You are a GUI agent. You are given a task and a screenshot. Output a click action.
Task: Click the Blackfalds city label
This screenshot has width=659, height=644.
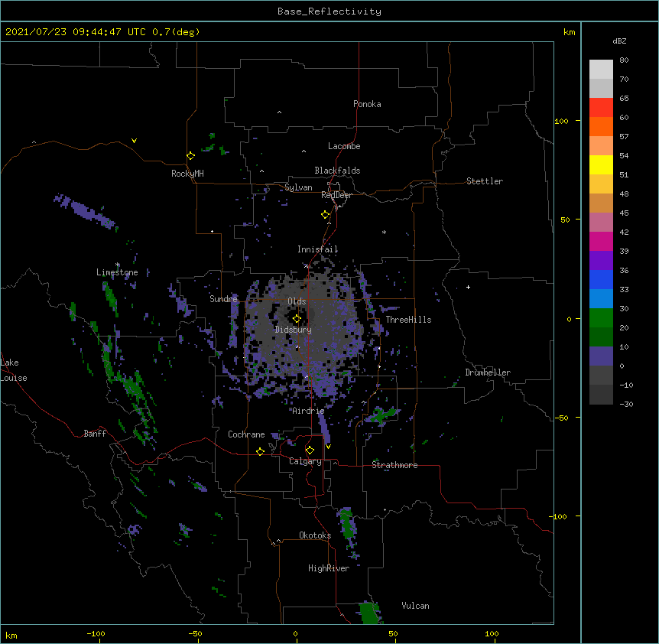coord(337,171)
